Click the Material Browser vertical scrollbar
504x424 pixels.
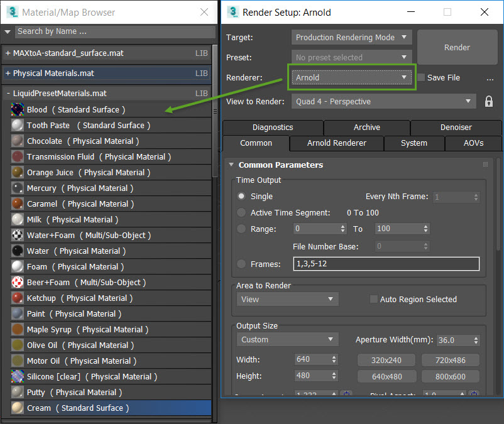point(215,111)
